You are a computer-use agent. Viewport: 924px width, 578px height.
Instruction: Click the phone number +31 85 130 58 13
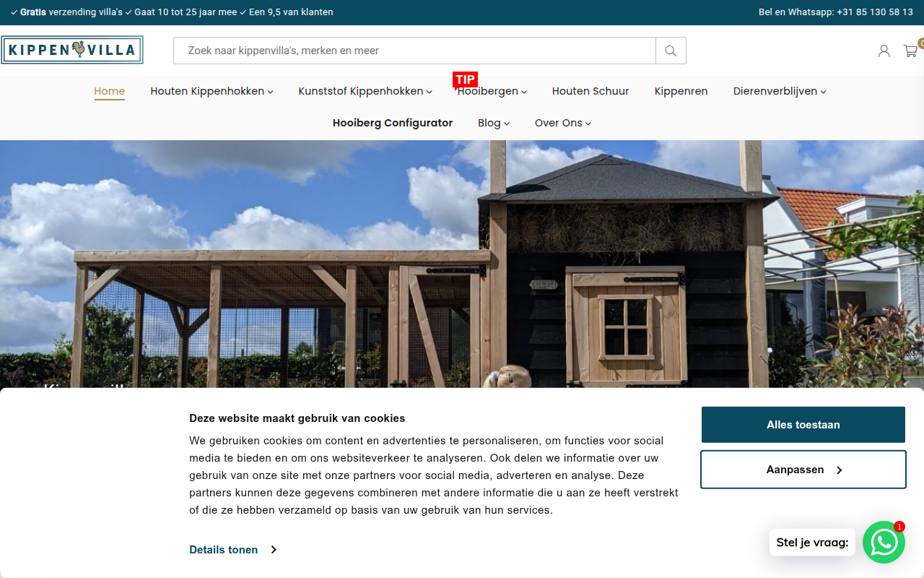pyautogui.click(x=875, y=12)
